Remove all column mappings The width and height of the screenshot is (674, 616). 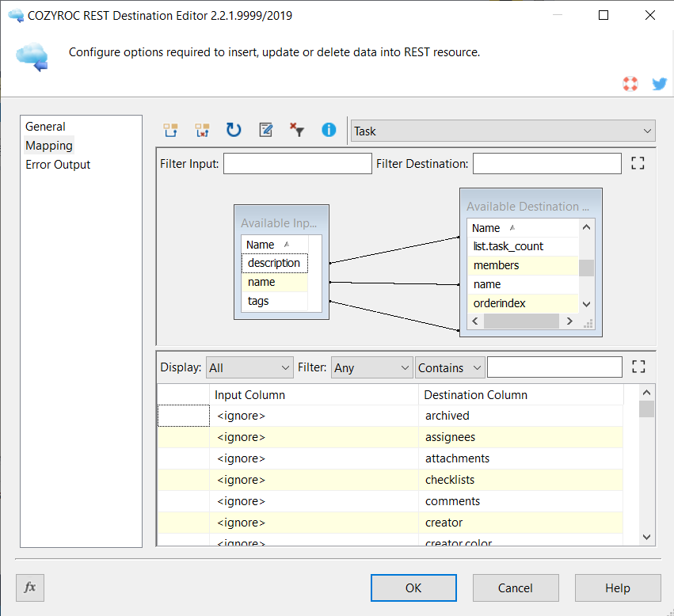[x=202, y=129]
